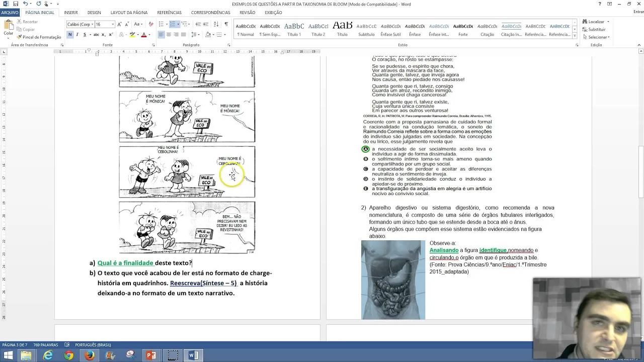Click vertical scrollbar thumb
This screenshot has width=644, height=362.
click(x=641, y=172)
